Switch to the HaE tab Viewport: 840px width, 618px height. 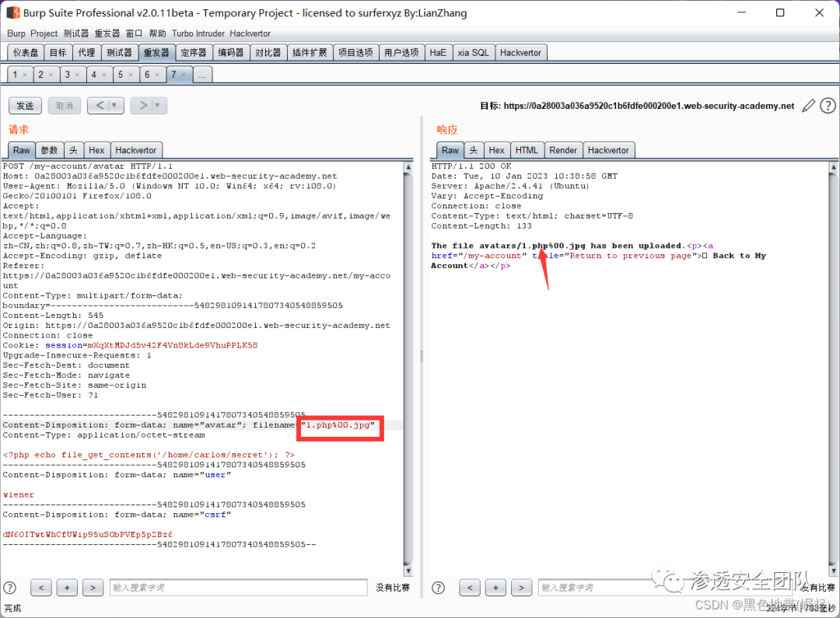click(x=438, y=53)
